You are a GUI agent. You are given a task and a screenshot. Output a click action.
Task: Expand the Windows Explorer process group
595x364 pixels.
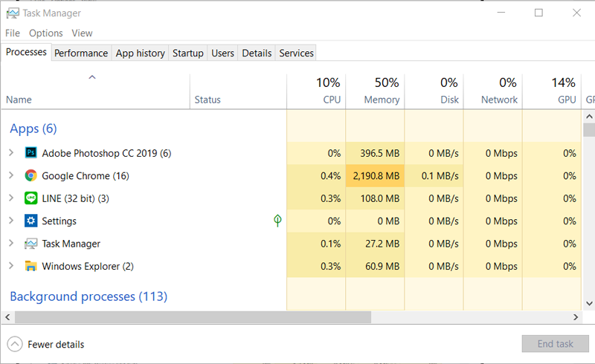(x=11, y=266)
